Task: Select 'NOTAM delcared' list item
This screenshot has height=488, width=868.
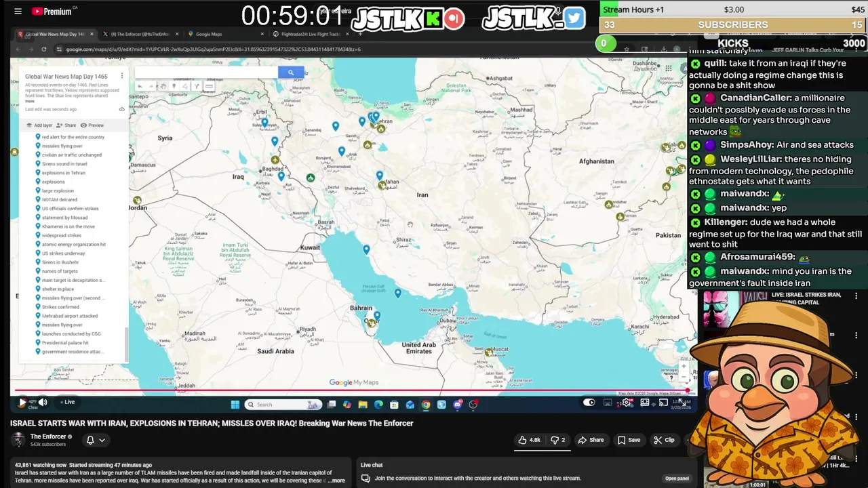Action: tap(60, 200)
